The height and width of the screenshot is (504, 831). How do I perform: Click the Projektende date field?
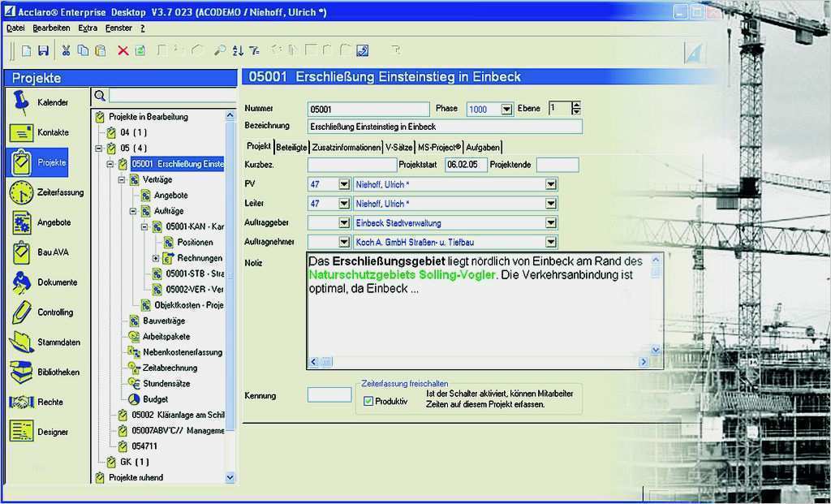(558, 165)
